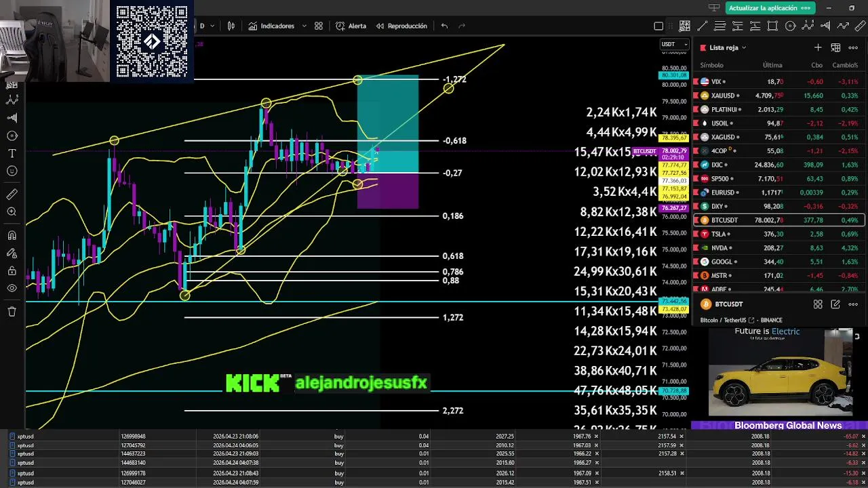
Task: Expand the Indicadores favorites arrow
Action: [303, 26]
